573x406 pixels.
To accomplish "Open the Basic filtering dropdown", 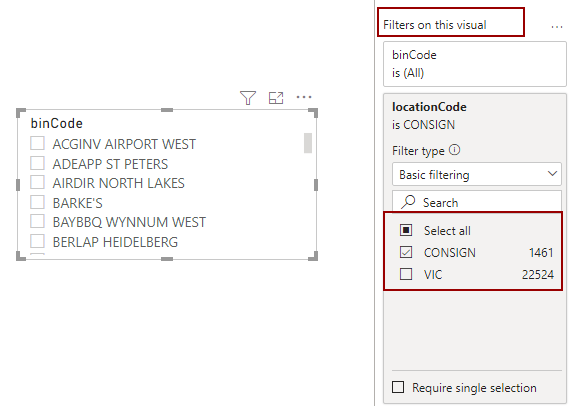I will (477, 174).
